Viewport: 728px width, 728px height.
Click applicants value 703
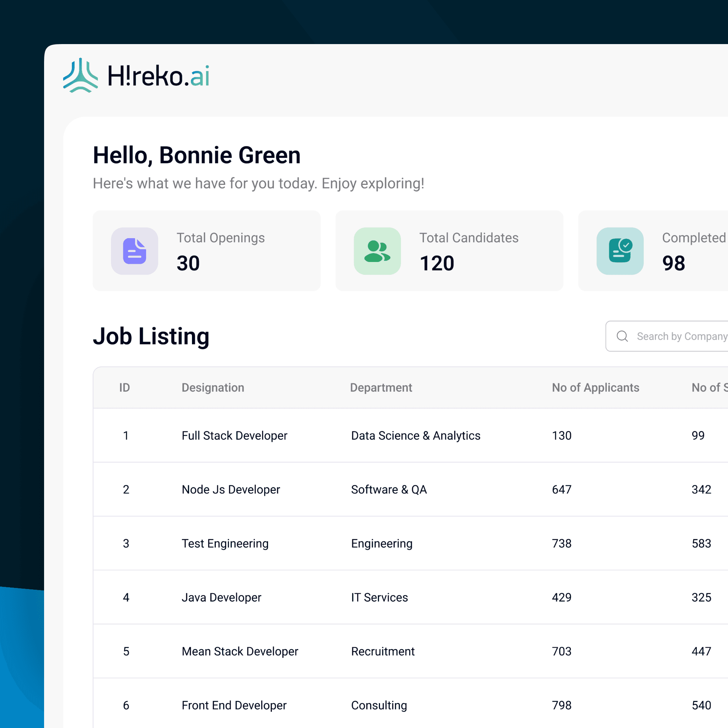point(561,651)
